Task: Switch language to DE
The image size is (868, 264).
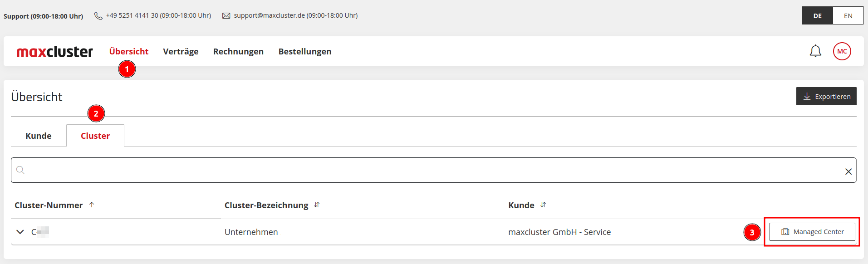Action: [817, 15]
